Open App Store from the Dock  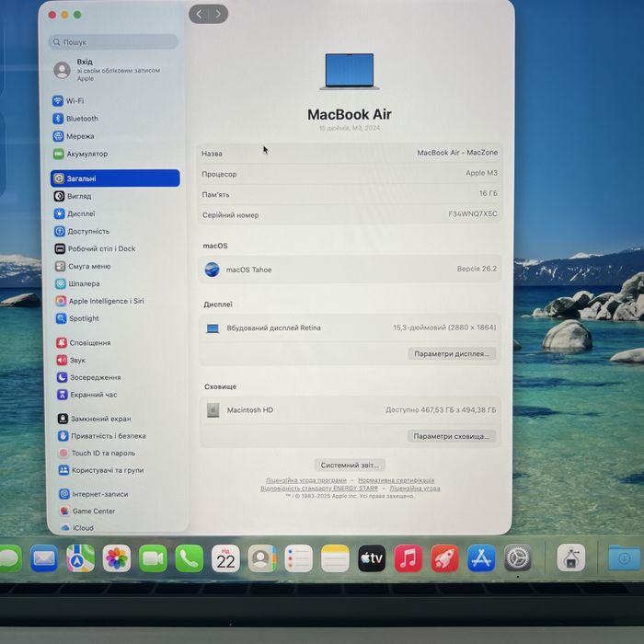(x=481, y=558)
